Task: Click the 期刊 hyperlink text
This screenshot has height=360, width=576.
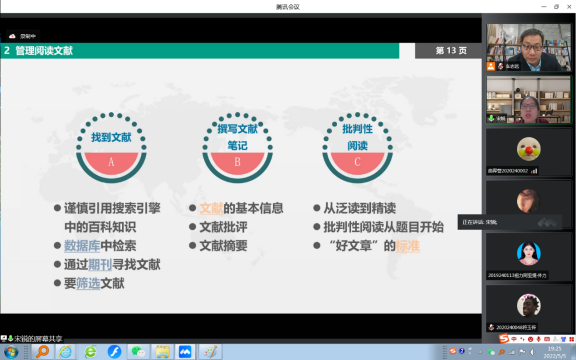Action: click(100, 264)
